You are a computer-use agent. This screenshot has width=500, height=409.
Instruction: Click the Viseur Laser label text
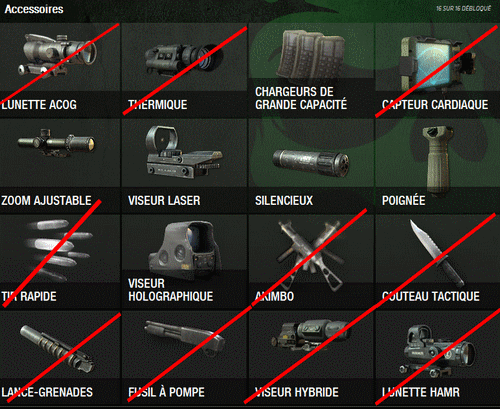(164, 201)
